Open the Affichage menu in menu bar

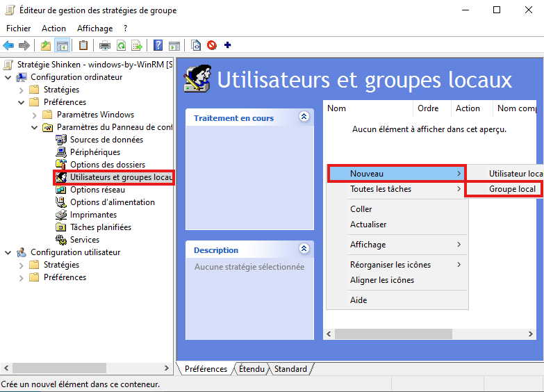[94, 28]
